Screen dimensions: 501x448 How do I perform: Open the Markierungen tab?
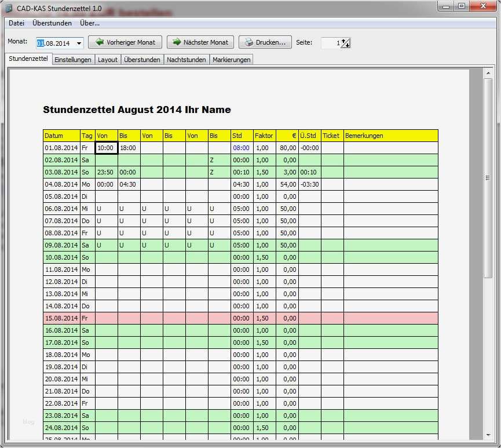(232, 59)
